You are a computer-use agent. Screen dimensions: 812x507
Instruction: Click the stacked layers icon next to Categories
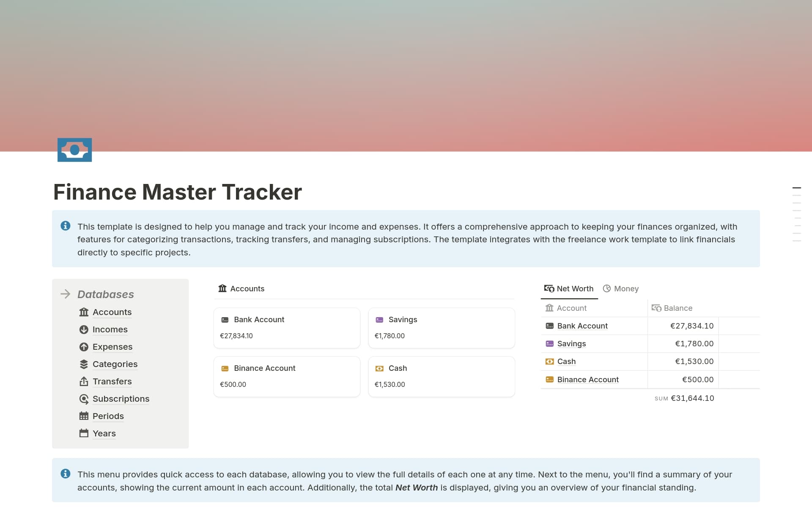[x=84, y=364]
